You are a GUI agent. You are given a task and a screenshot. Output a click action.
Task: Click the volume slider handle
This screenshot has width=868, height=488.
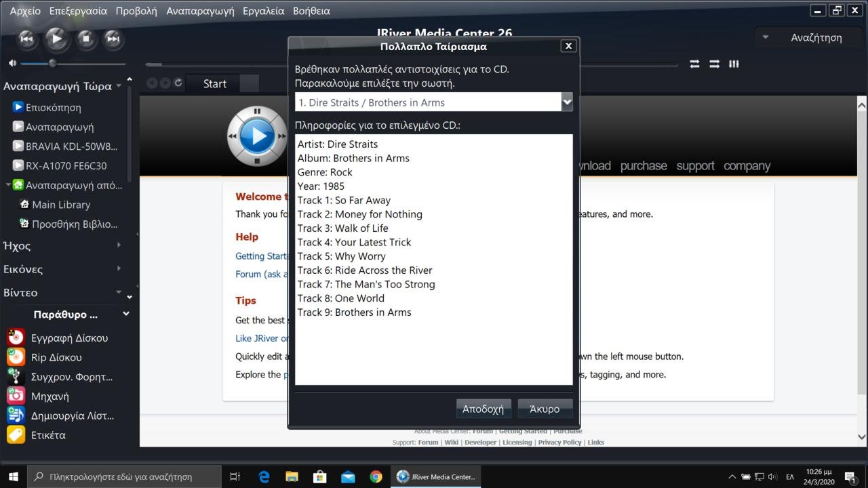coord(52,63)
